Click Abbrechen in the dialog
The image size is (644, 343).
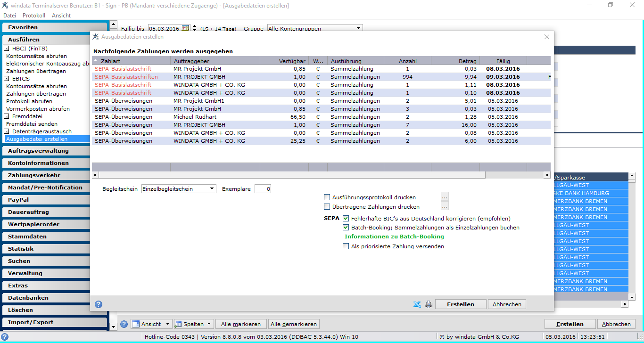(x=507, y=304)
